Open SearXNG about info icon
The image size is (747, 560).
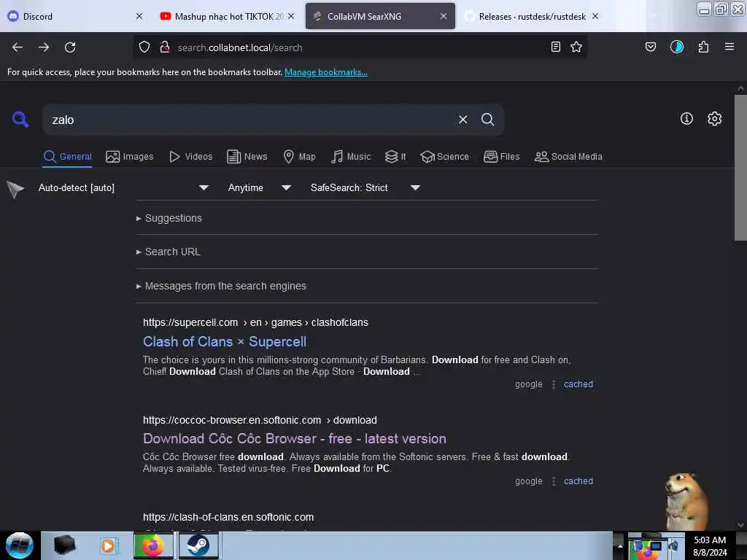pos(686,119)
